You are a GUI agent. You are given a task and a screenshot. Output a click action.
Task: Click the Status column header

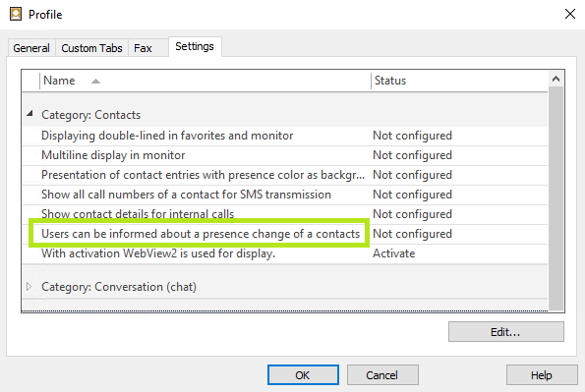click(x=459, y=81)
